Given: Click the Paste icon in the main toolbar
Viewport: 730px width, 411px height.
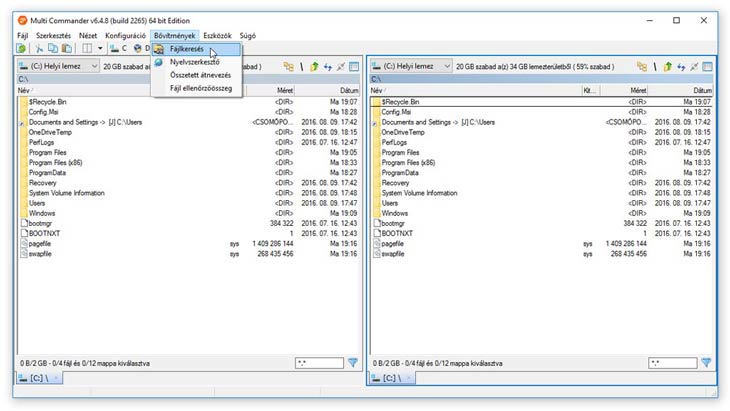Looking at the screenshot, I should point(66,48).
